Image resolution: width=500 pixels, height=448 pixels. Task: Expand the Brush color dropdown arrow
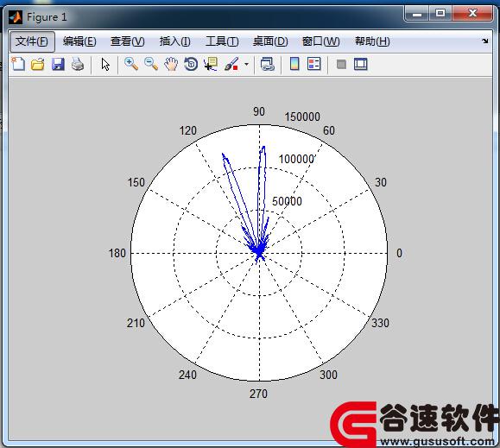246,65
